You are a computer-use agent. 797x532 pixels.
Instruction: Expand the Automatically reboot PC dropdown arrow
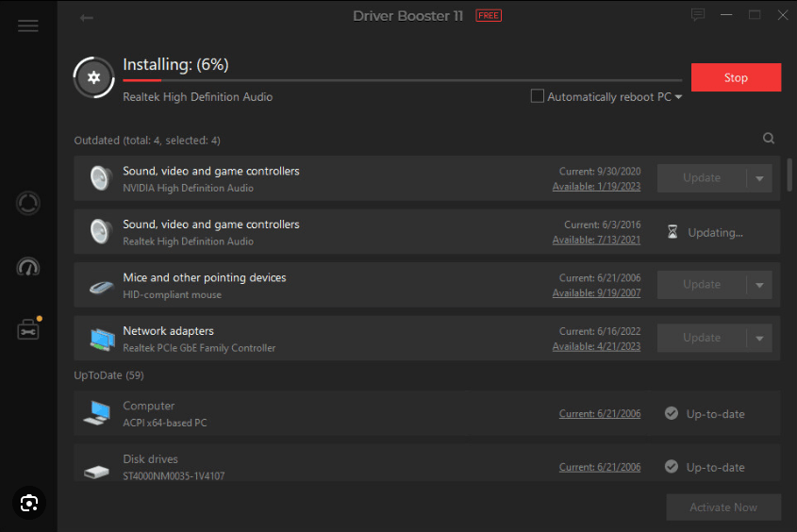[x=678, y=96]
